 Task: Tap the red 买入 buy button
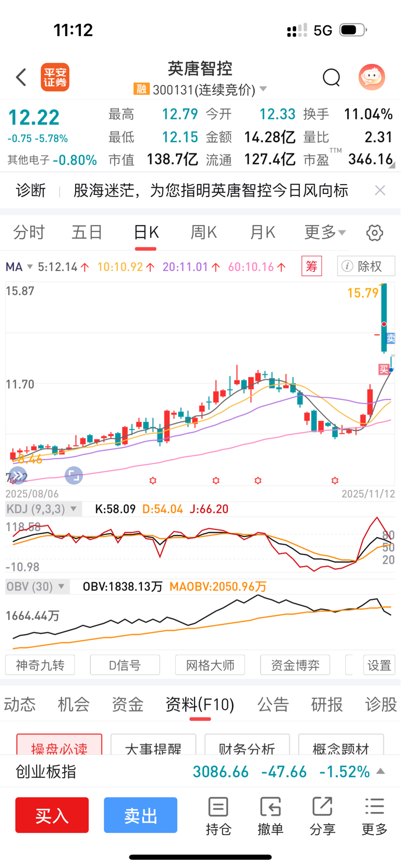(52, 815)
